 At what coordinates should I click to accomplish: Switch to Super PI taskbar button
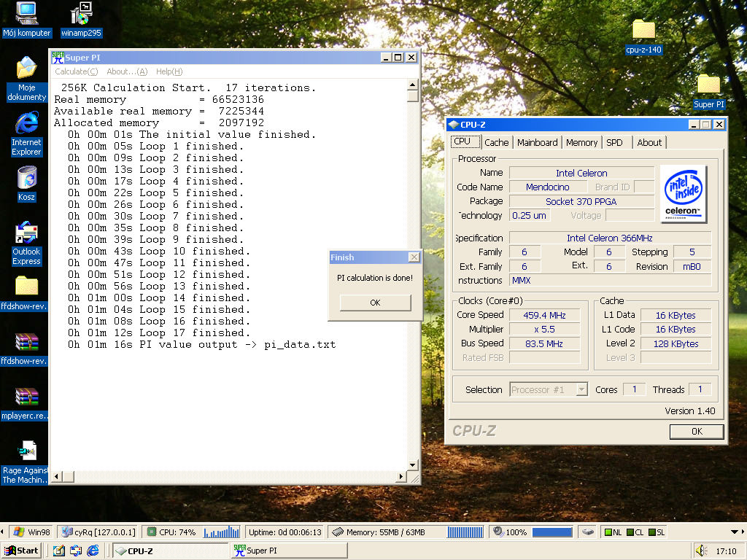pyautogui.click(x=289, y=551)
